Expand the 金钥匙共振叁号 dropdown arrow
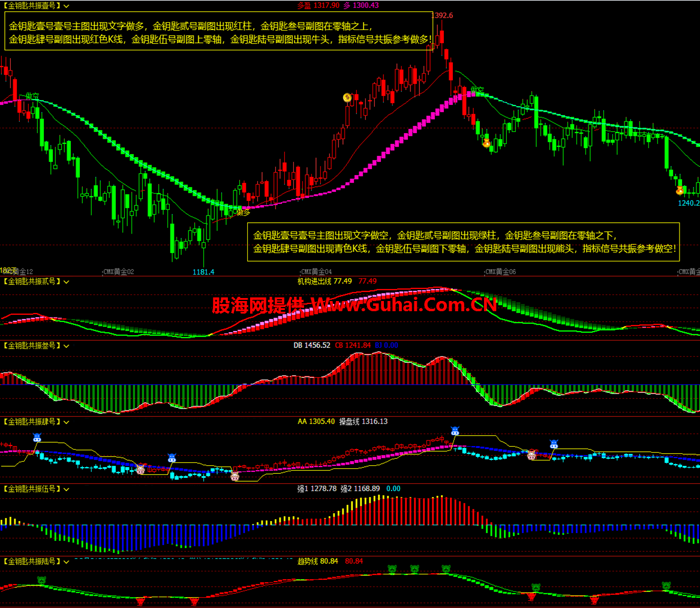Screen dimensions: 700x608 coord(66,345)
